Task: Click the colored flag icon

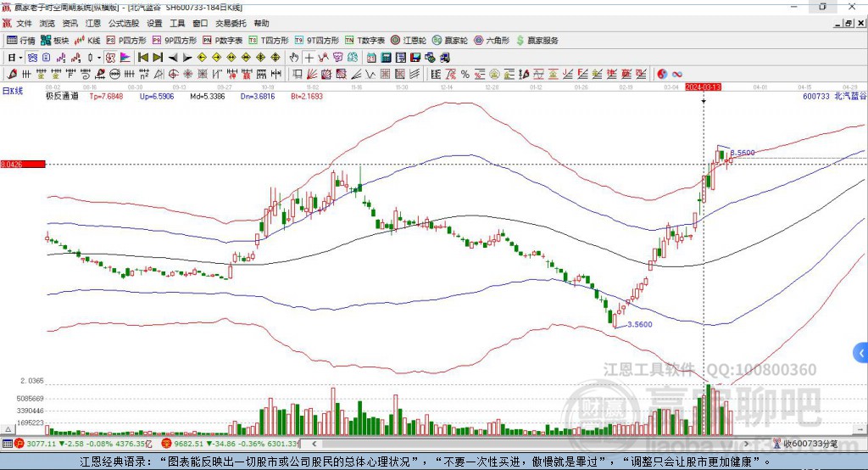Action: click(x=125, y=57)
